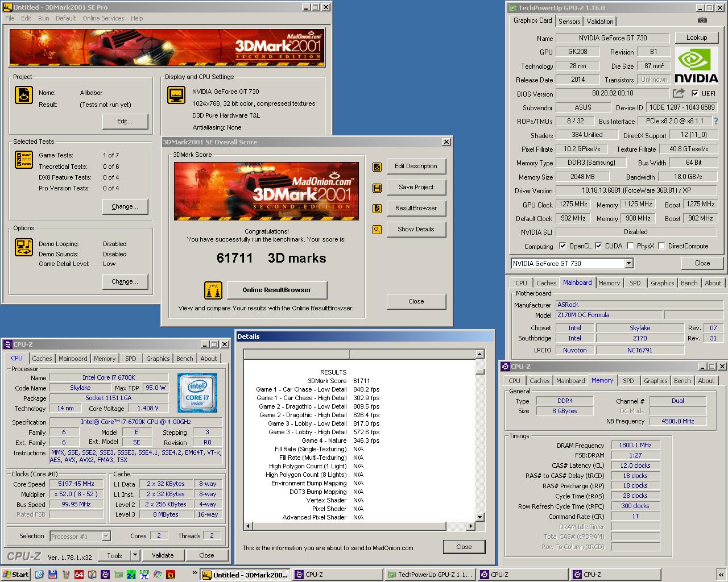Switch to the Sensors tab in GPU-Z
Image resolution: width=728 pixels, height=582 pixels.
[569, 22]
